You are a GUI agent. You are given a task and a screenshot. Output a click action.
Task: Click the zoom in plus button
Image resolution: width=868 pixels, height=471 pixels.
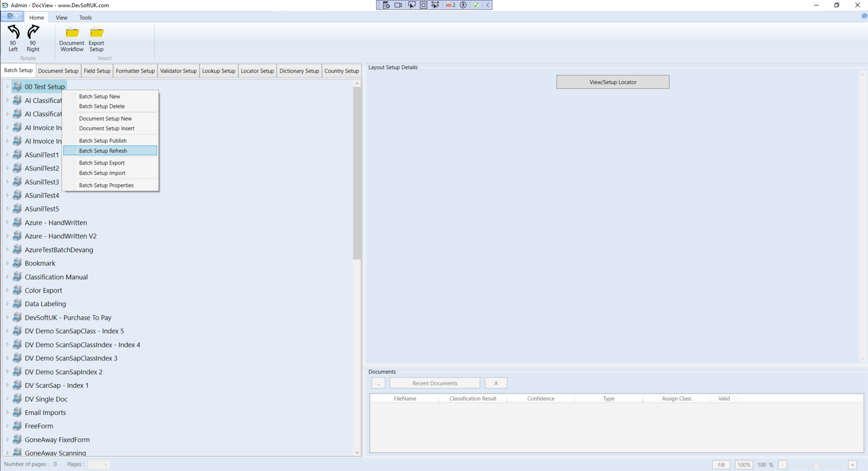[x=853, y=465]
